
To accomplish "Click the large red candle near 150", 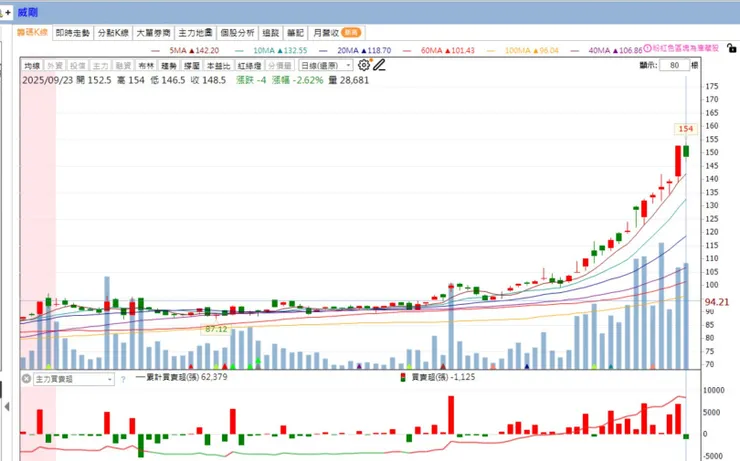I will pos(678,160).
